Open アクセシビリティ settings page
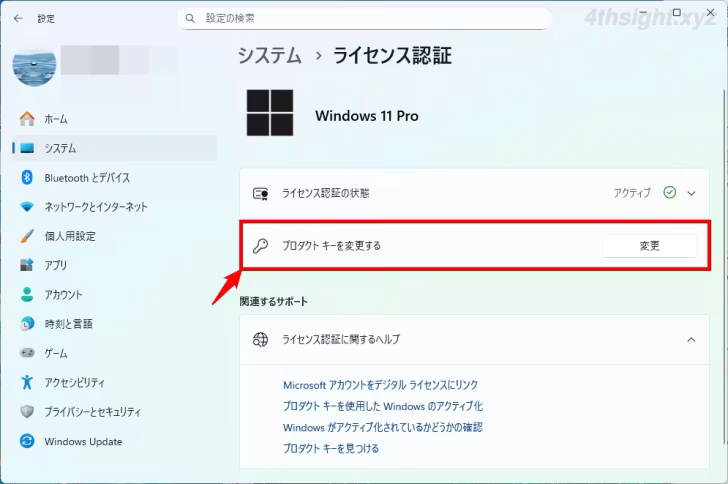 (x=114, y=382)
